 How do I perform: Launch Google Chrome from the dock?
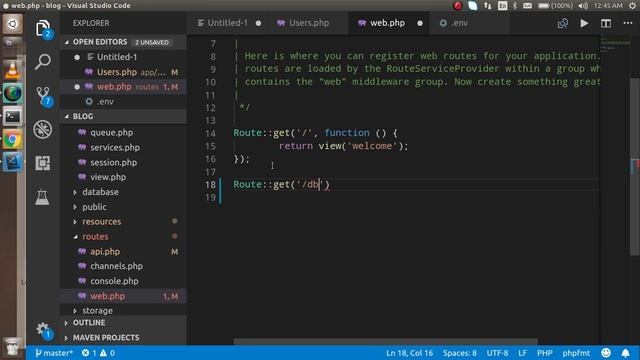tap(12, 140)
